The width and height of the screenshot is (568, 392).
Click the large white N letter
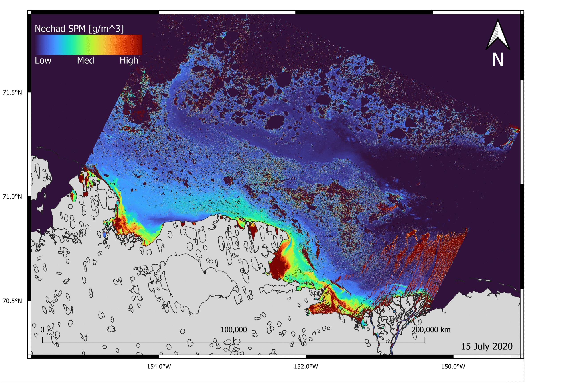pyautogui.click(x=498, y=60)
